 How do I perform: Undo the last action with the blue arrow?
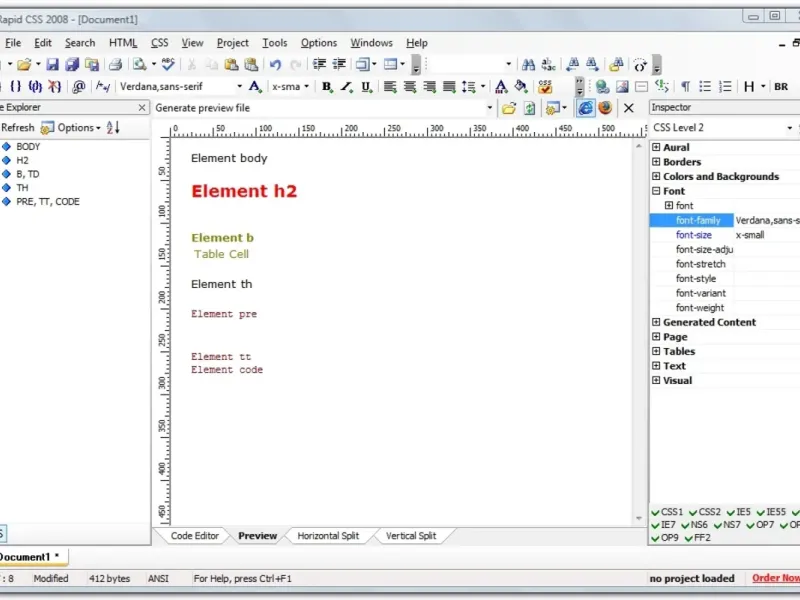[x=276, y=65]
